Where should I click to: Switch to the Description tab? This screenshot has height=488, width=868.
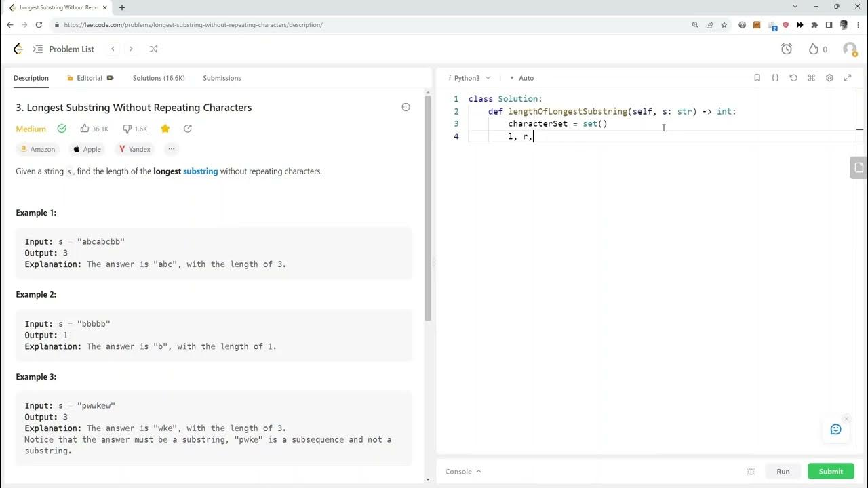point(31,78)
